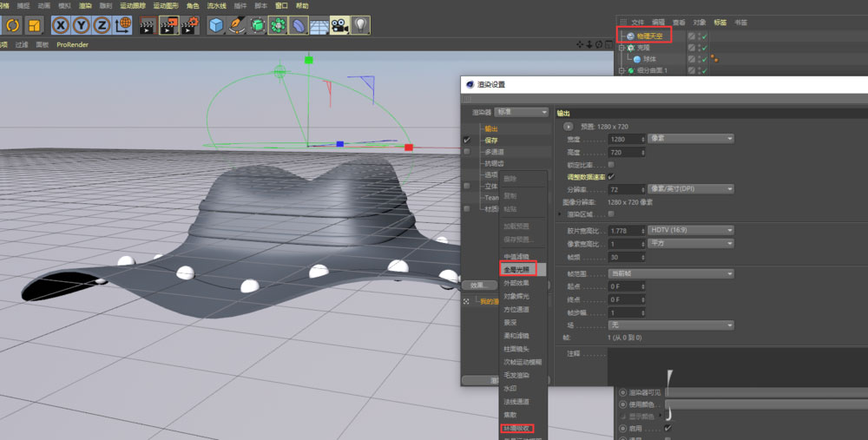Click the light bulb icon
The width and height of the screenshot is (868, 440).
click(360, 24)
